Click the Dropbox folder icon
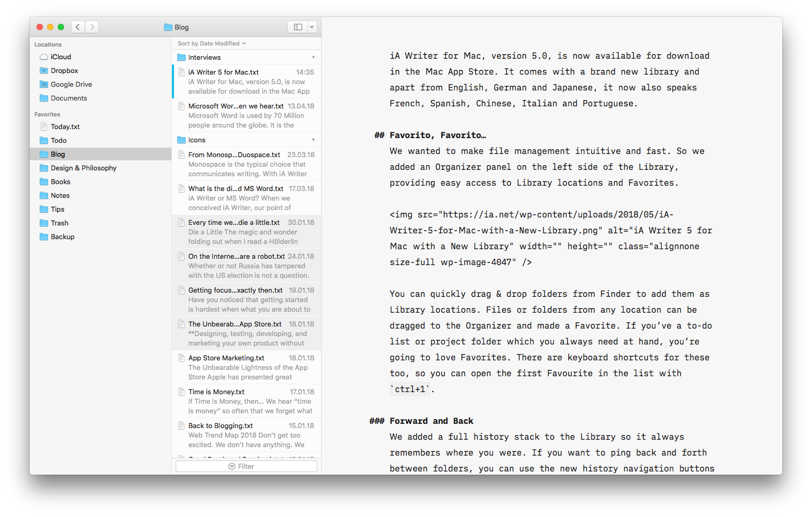The height and width of the screenshot is (517, 812). 44,70
